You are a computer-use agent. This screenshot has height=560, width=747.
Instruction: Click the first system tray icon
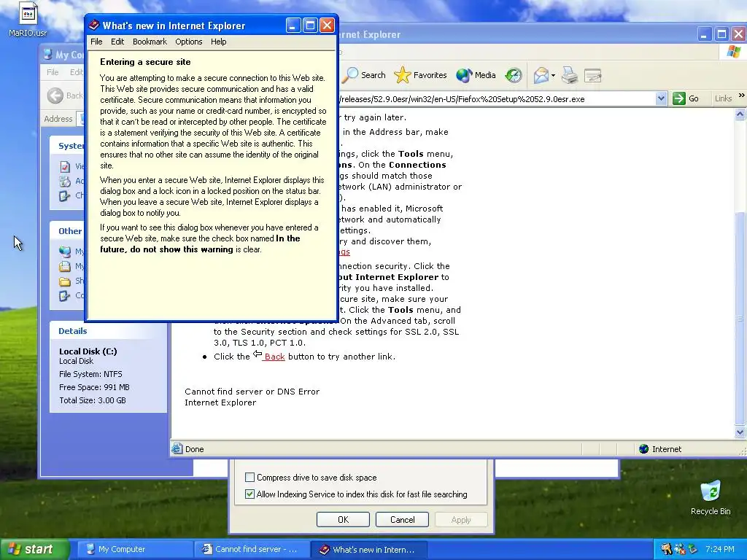point(666,549)
